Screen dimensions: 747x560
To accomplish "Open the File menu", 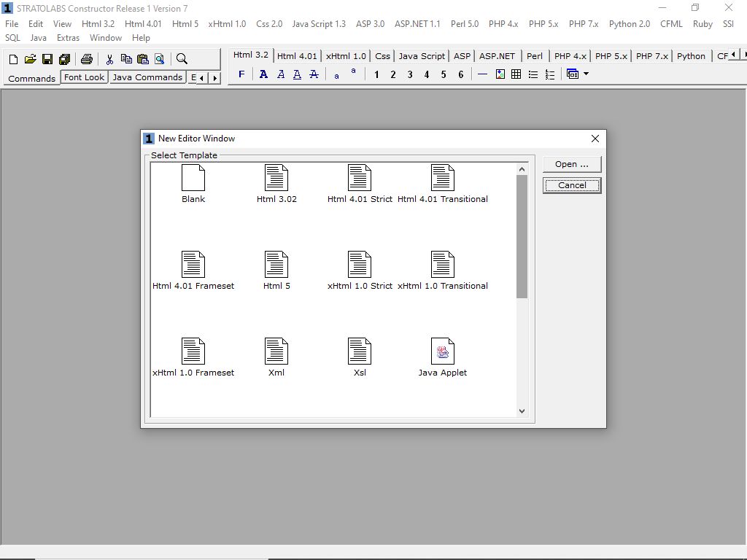I will click(x=12, y=24).
